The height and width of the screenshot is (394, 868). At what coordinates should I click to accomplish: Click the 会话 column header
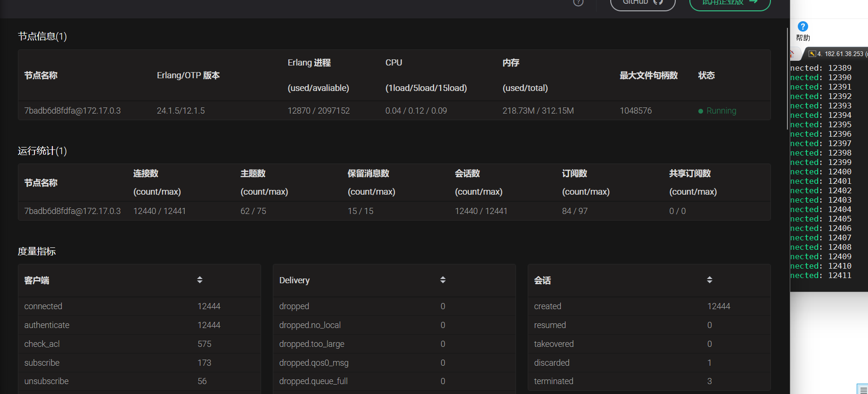pos(542,280)
